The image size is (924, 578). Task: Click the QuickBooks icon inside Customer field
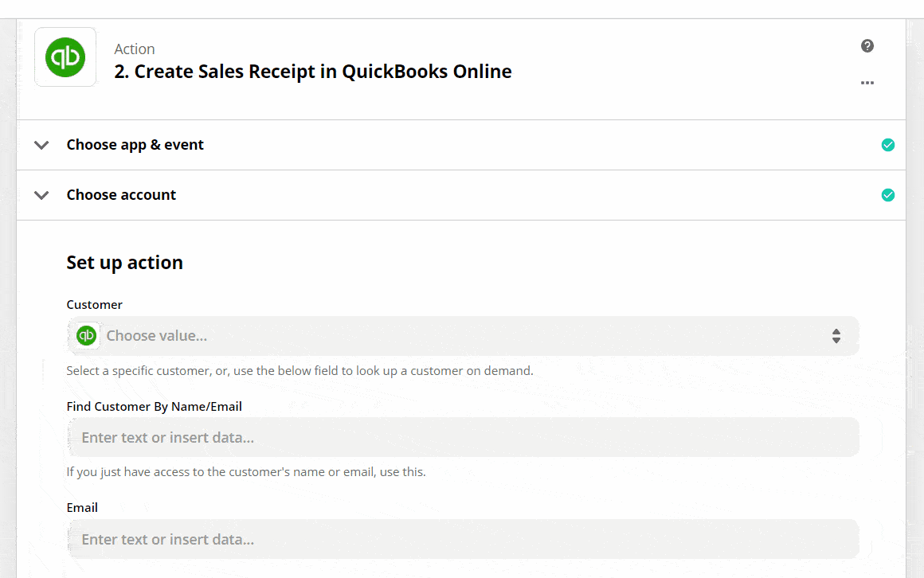[x=86, y=335]
